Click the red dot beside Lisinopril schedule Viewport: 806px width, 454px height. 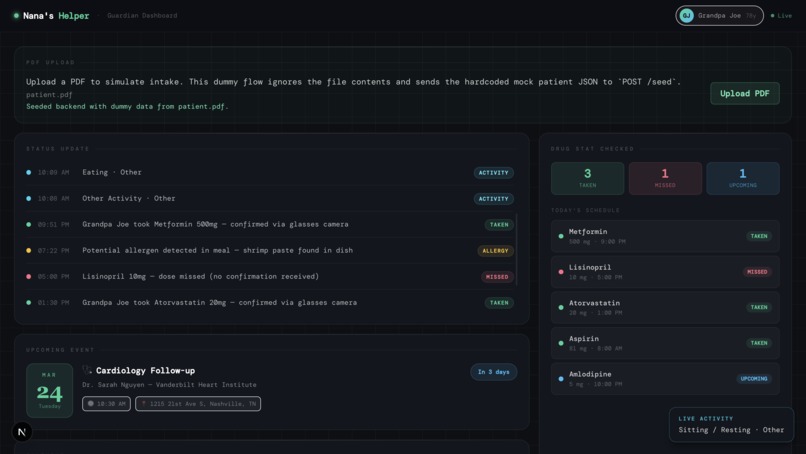tap(561, 271)
